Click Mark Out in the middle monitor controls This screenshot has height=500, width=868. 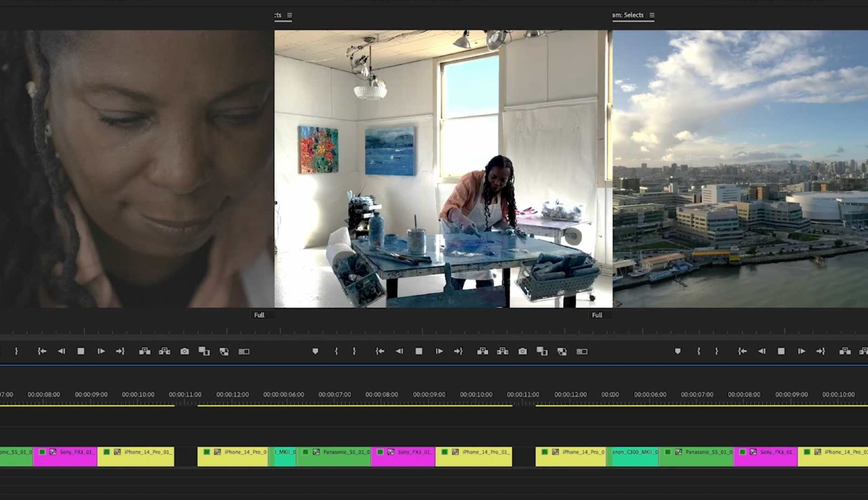[x=354, y=351]
